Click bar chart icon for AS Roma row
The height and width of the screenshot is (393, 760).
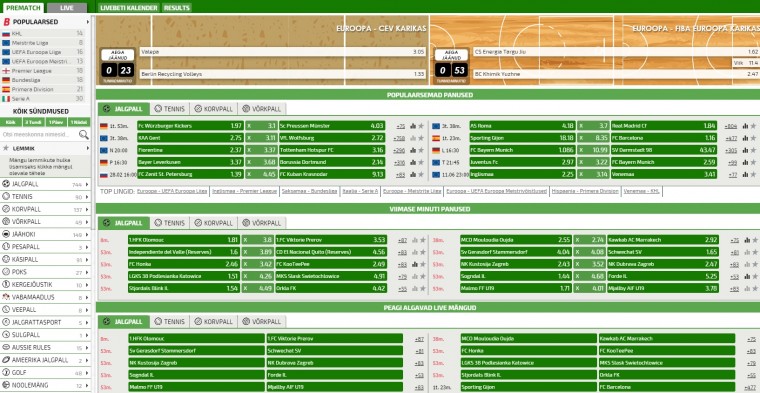(745, 126)
